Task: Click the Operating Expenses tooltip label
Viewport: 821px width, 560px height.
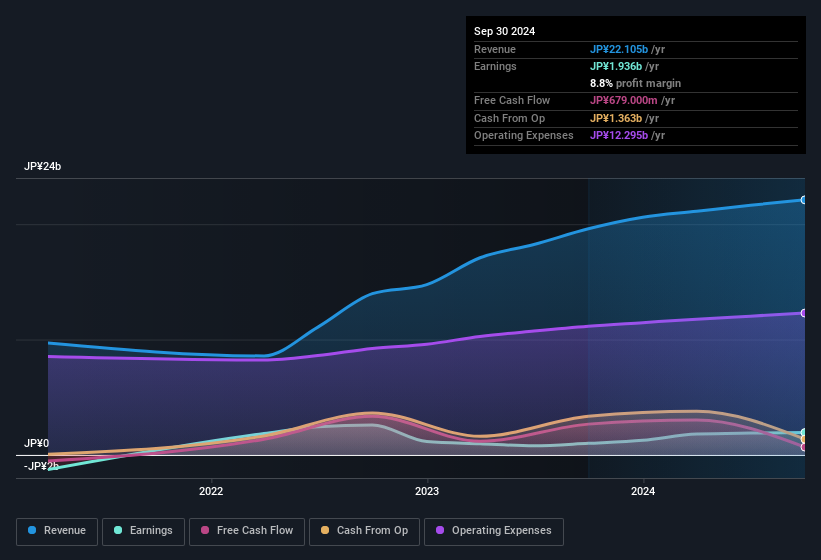Action: [x=524, y=135]
